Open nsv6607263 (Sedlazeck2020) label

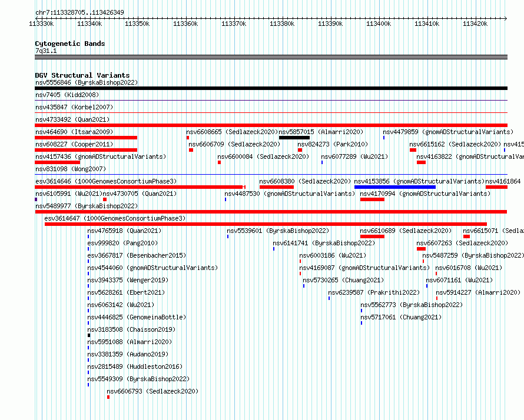(x=462, y=243)
